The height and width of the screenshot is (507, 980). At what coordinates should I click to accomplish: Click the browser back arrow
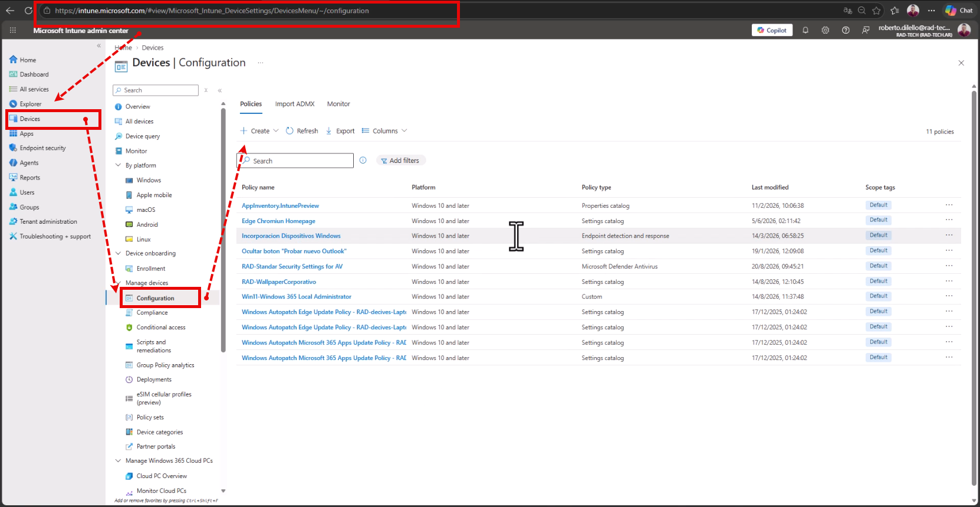(x=10, y=11)
